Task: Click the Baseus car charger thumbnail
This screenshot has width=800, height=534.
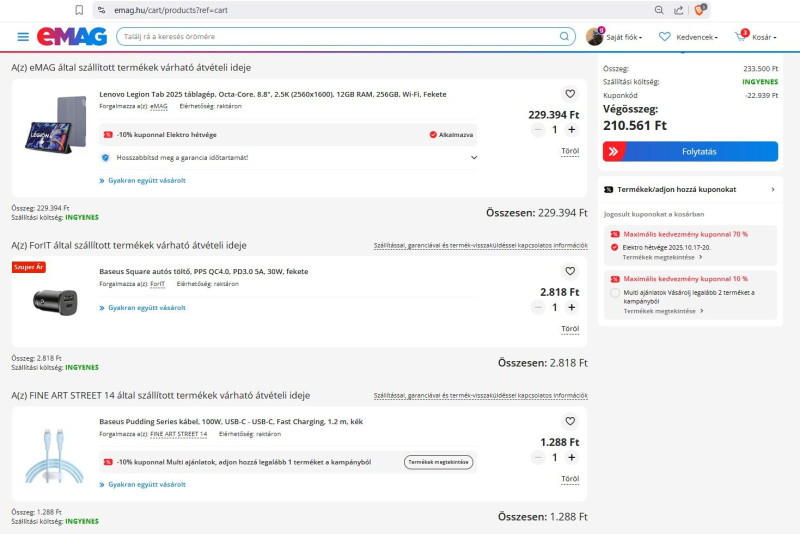Action: [55, 302]
